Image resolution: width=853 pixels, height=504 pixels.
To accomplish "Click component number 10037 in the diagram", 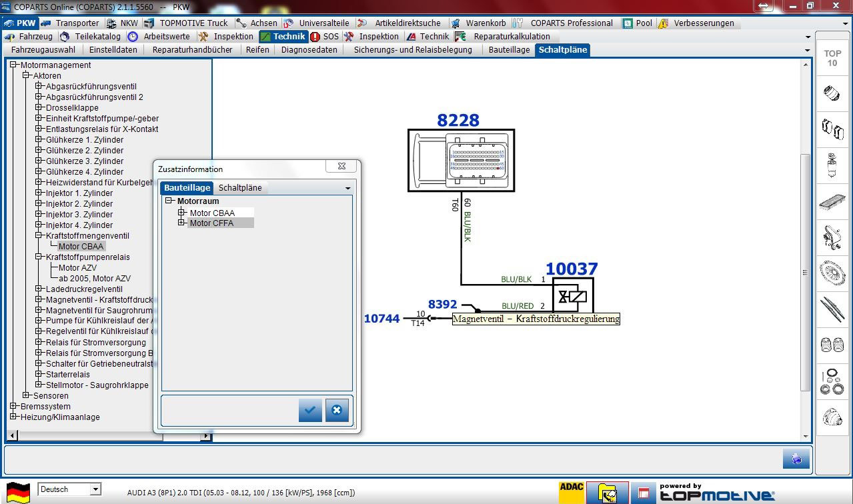I will pyautogui.click(x=572, y=269).
